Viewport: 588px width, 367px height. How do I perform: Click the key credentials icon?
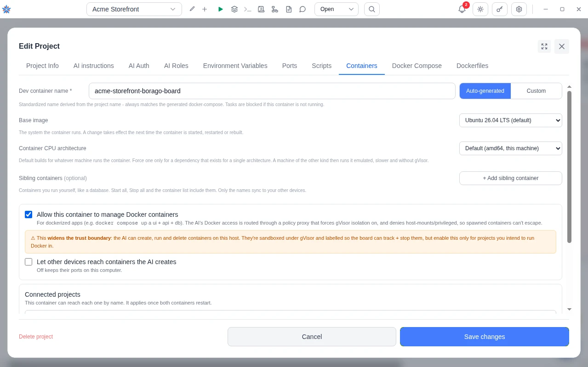tap(500, 9)
